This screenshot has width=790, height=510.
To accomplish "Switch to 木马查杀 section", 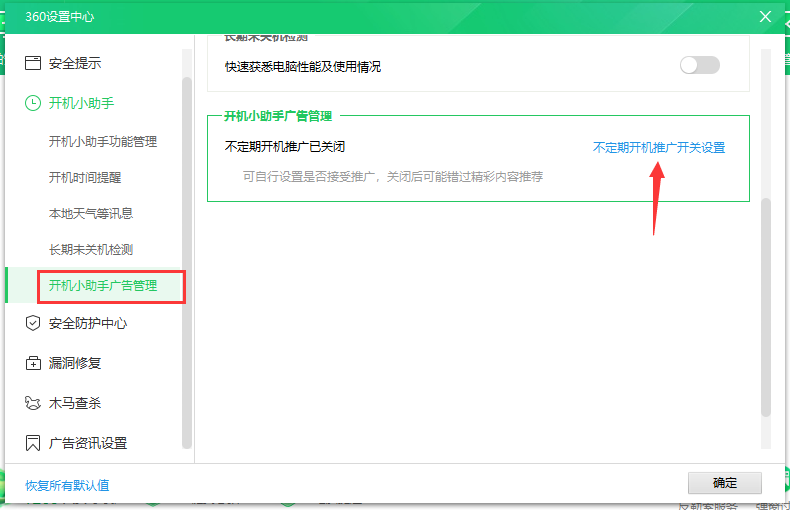I will point(75,403).
